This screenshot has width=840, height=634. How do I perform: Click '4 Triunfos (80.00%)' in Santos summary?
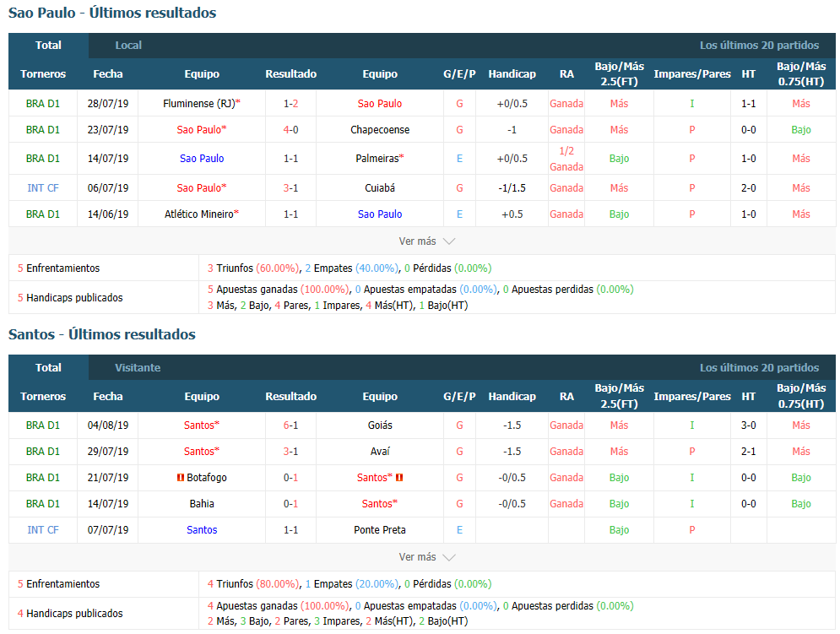(x=253, y=583)
